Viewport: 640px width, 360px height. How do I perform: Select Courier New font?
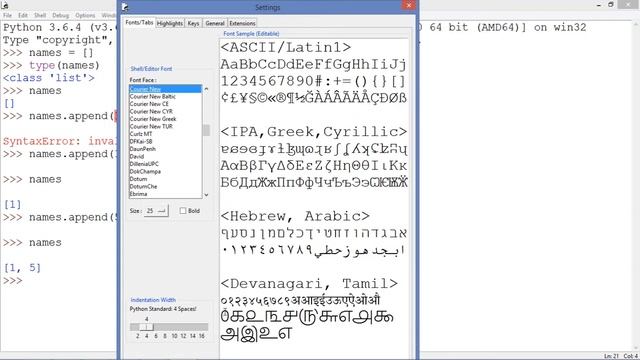click(x=165, y=89)
